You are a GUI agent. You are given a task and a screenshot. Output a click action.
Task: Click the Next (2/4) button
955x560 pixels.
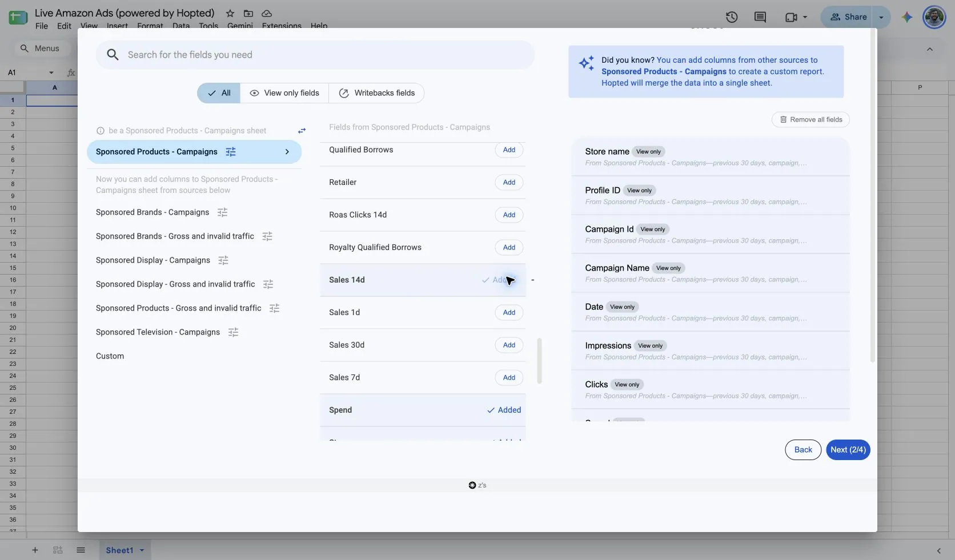(848, 450)
